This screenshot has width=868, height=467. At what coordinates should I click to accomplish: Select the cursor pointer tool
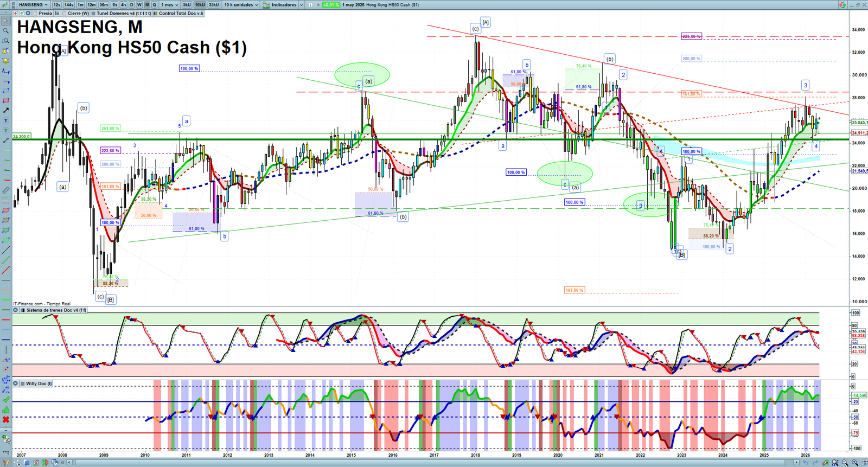[x=6, y=21]
